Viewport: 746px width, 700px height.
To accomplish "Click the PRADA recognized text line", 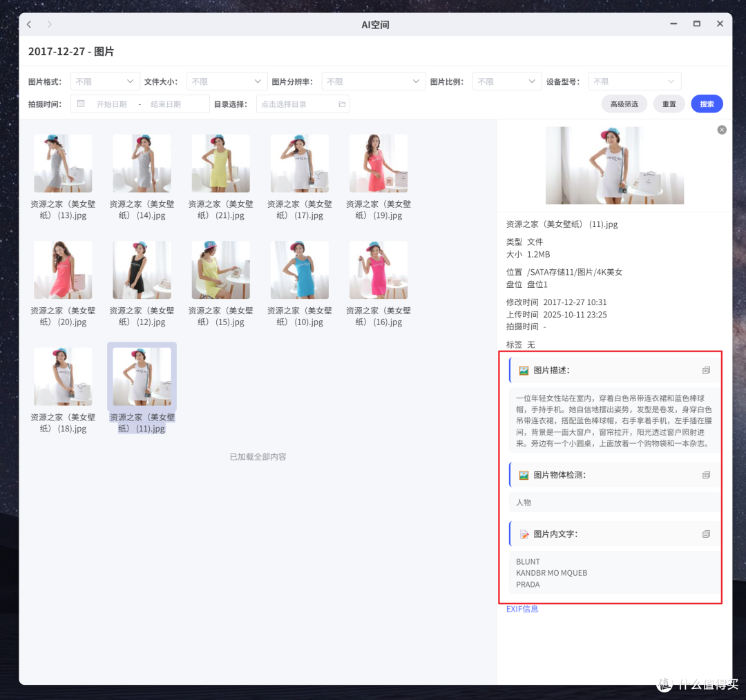I will 528,585.
